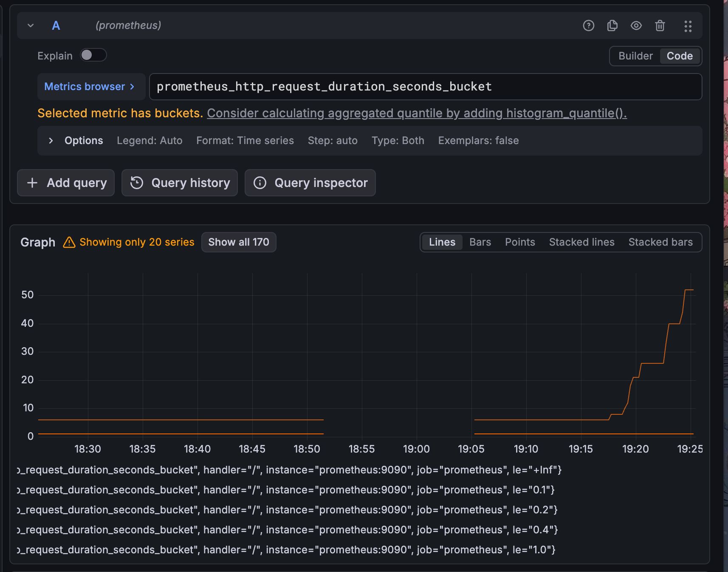Viewport: 728px width, 572px height.
Task: Expand the Options section
Action: pyautogui.click(x=51, y=141)
